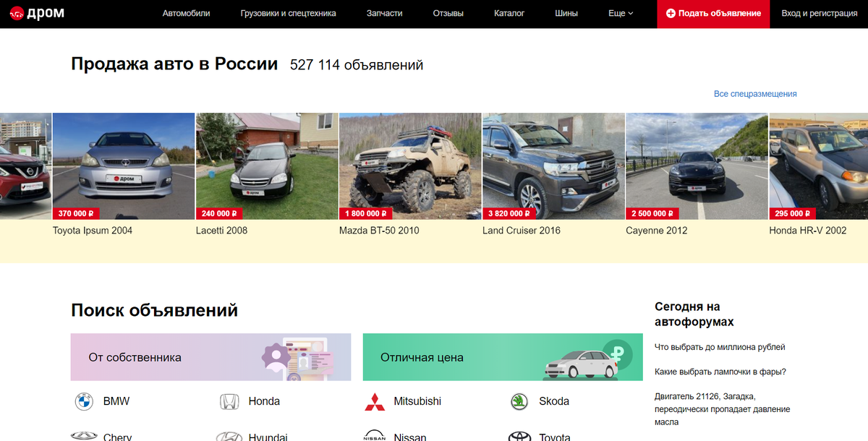The height and width of the screenshot is (441, 868).
Task: Open the Land Cruiser 2016 photo
Action: 553,166
